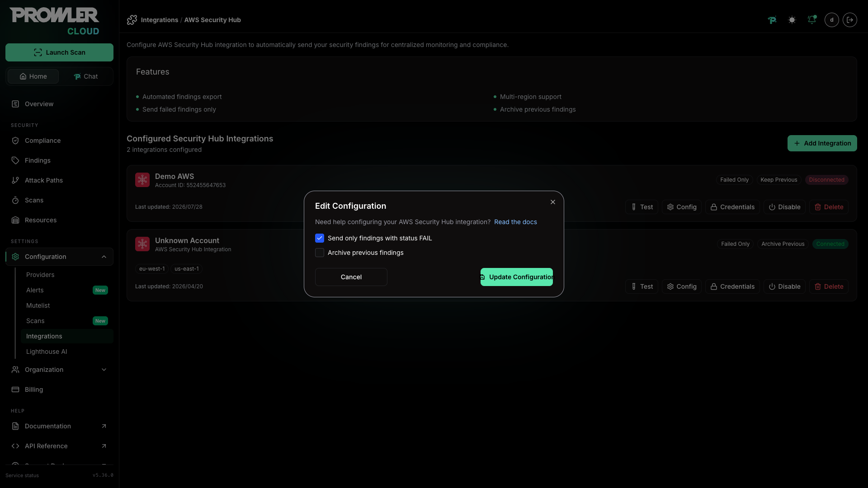Click Config for Unknown Account integration
The width and height of the screenshot is (868, 488).
[x=682, y=286]
